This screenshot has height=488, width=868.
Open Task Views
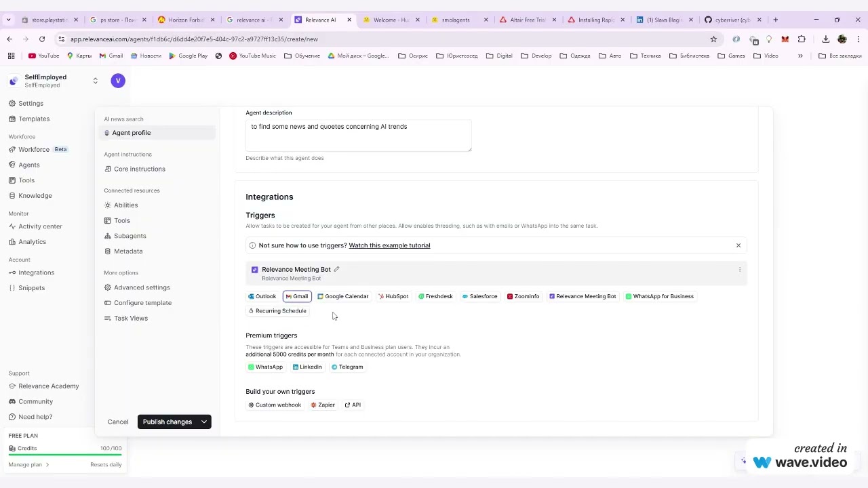tap(126, 318)
